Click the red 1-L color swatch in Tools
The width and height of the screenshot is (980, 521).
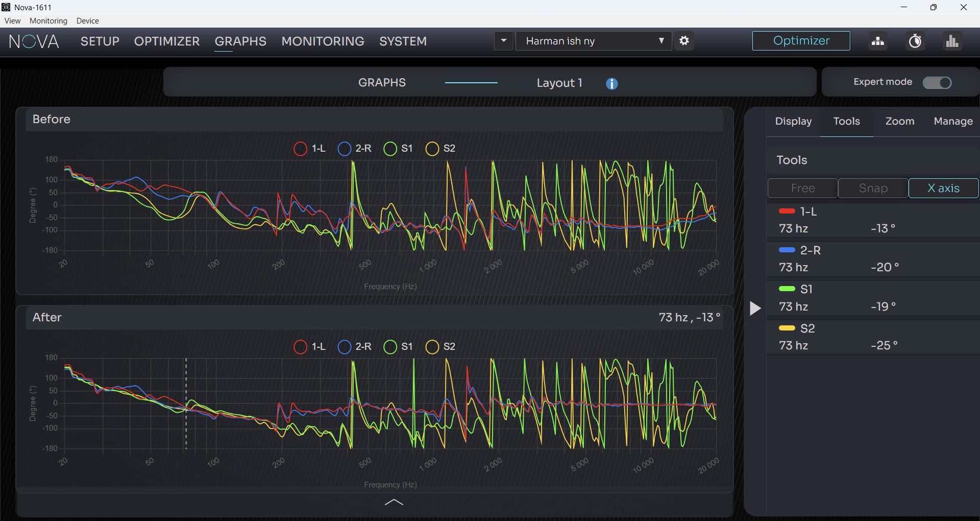787,211
